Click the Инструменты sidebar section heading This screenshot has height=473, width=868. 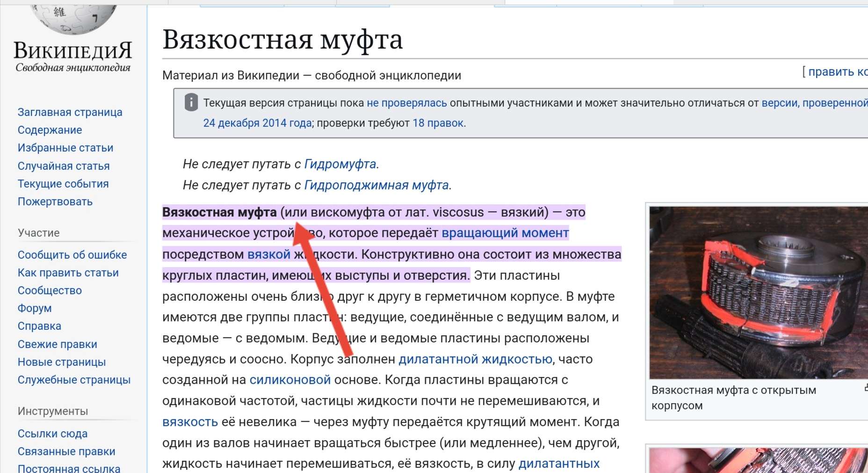pos(53,411)
